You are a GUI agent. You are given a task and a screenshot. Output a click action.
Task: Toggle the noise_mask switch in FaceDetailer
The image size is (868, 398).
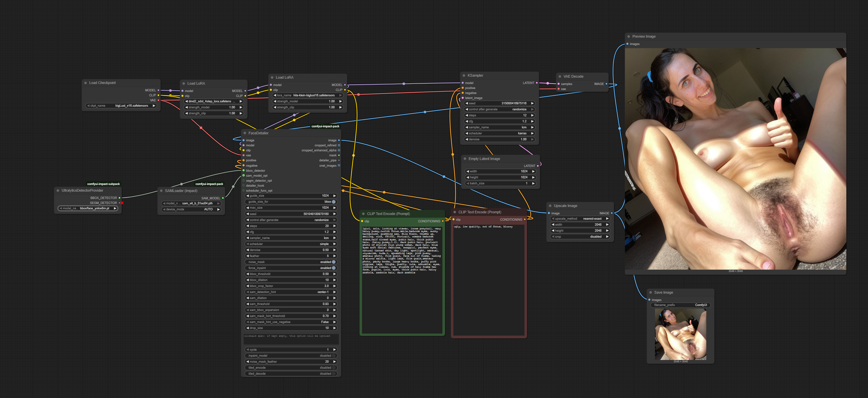coord(333,262)
